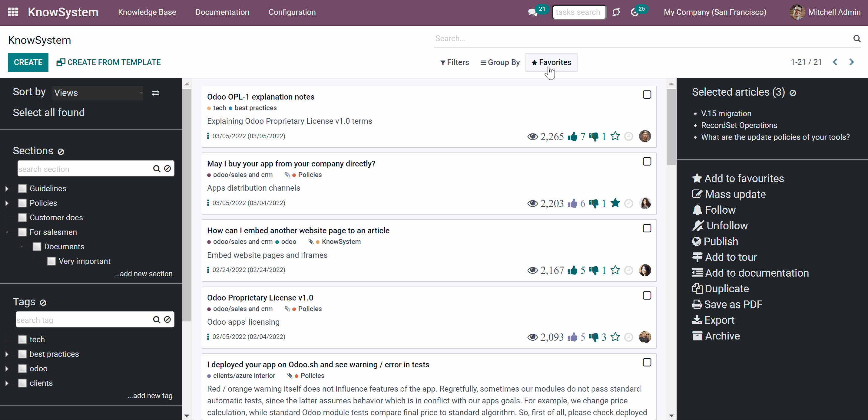
Task: Go to the previous page of articles
Action: pyautogui.click(x=835, y=62)
